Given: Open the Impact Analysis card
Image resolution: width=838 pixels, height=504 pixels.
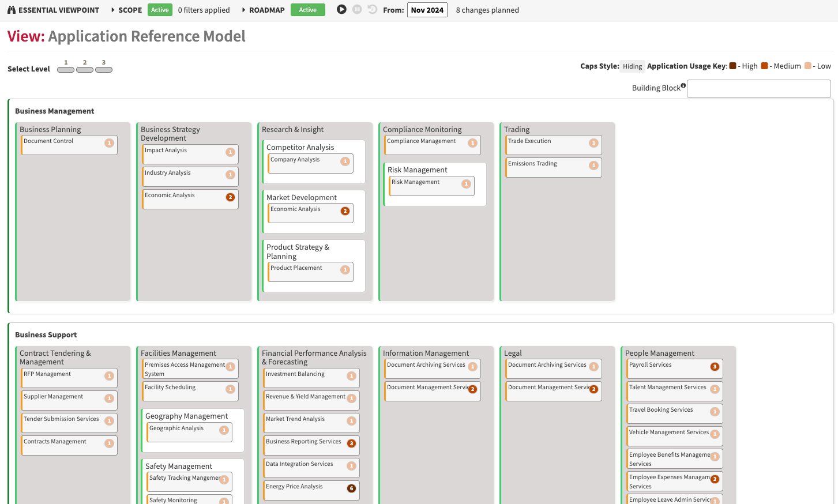Looking at the screenshot, I should pos(190,154).
